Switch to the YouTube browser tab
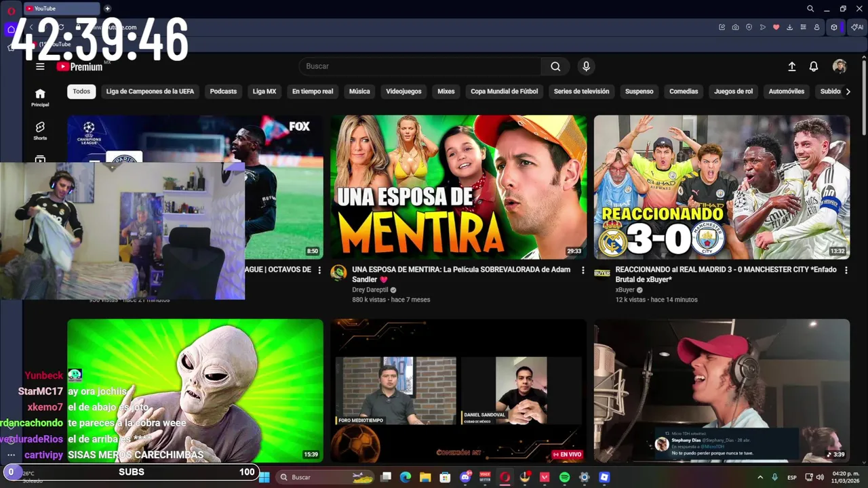The image size is (868, 488). pos(61,9)
